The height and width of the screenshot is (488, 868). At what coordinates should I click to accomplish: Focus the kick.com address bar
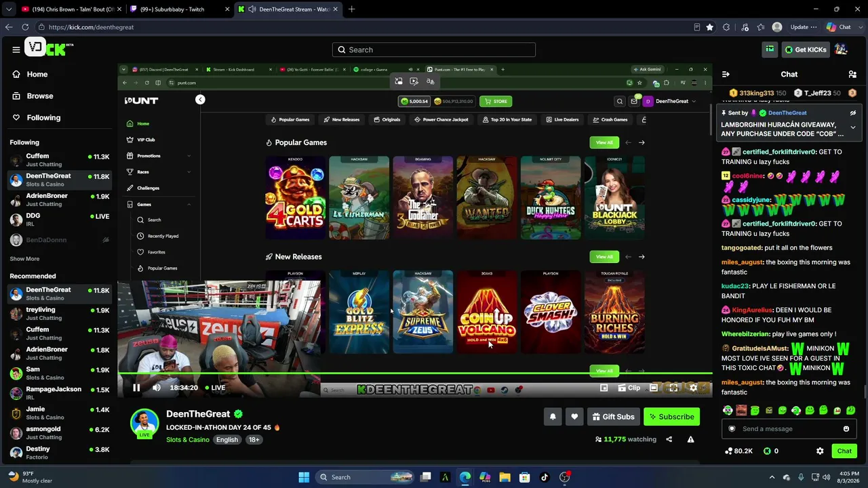click(x=366, y=27)
